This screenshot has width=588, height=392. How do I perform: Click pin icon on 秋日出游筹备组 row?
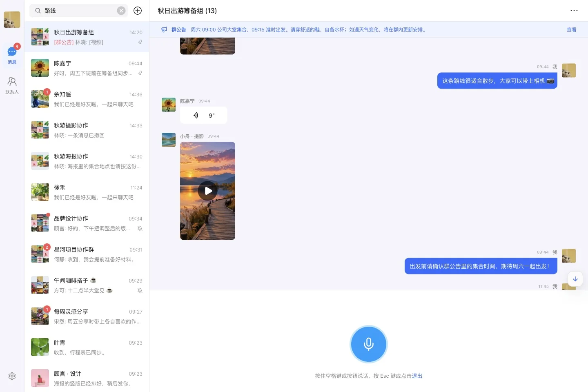point(140,42)
